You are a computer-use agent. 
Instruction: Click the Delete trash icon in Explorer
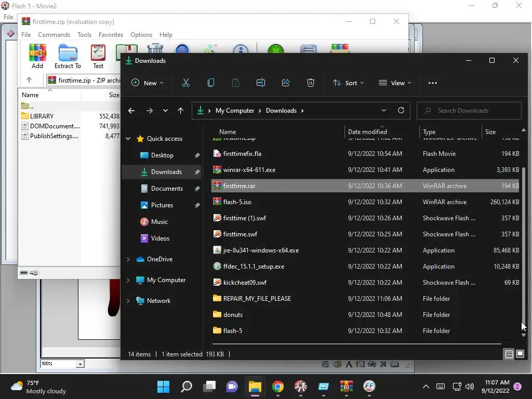pos(311,83)
